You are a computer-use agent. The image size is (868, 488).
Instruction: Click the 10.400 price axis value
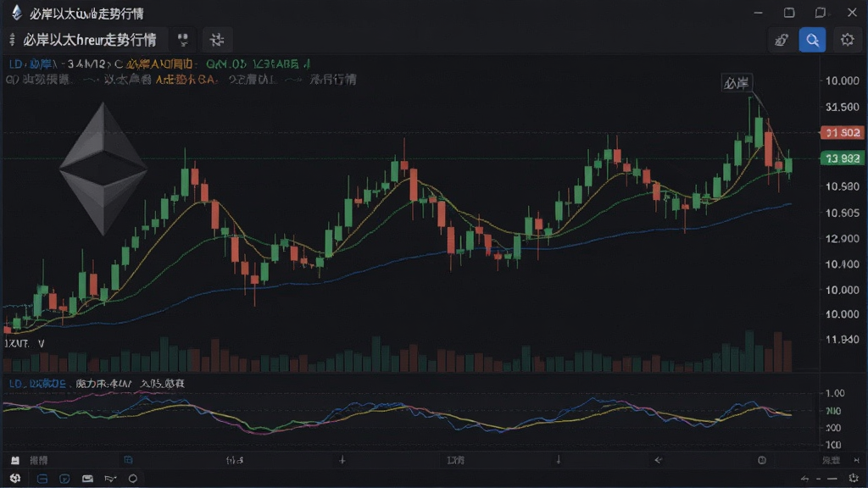(843, 264)
